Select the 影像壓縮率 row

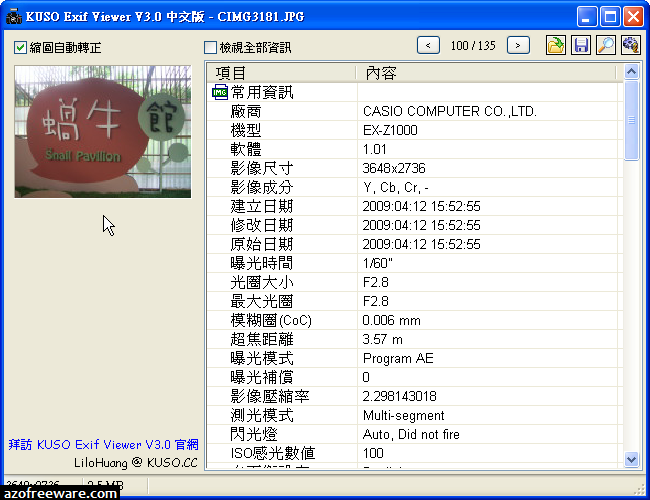[415, 396]
